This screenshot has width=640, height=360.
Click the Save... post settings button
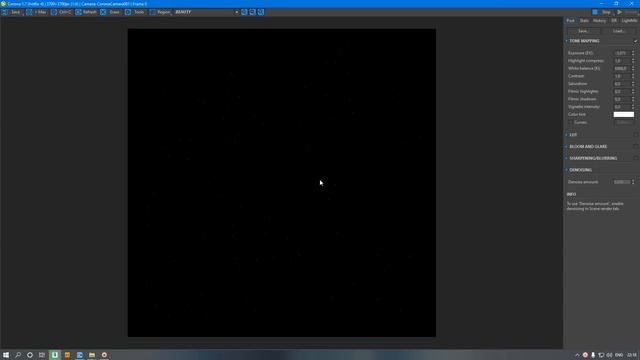(x=583, y=31)
